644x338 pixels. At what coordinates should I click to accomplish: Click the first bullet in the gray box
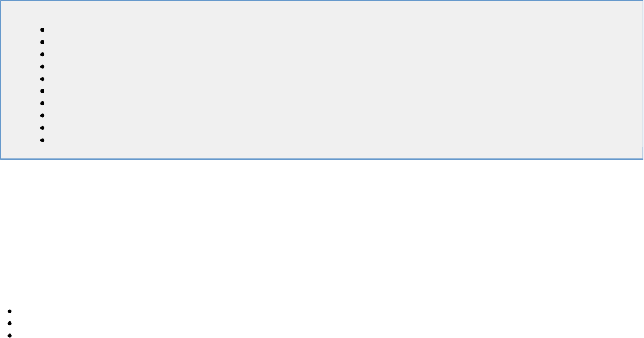[x=42, y=30]
